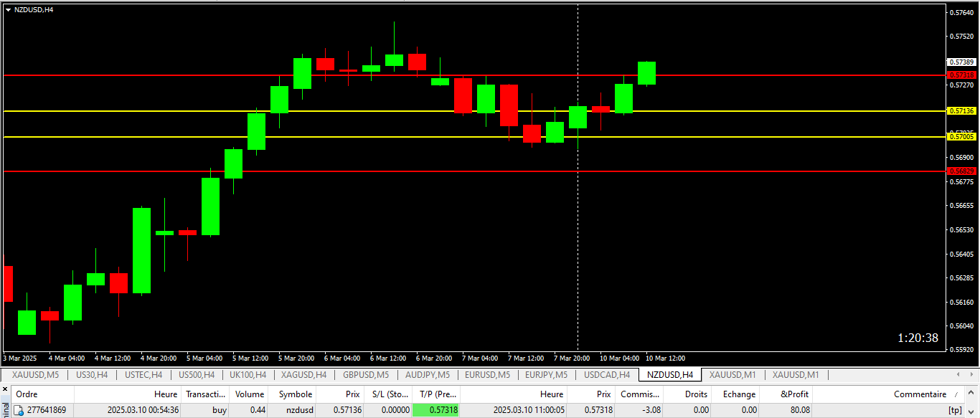Select the GBPUSD,M5 chart tab
980x418 pixels.
365,374
